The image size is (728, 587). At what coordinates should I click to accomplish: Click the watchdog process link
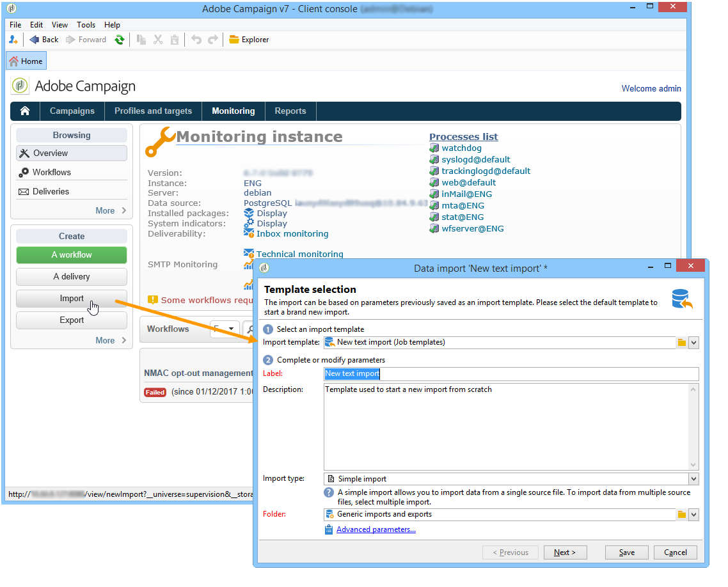tap(461, 148)
